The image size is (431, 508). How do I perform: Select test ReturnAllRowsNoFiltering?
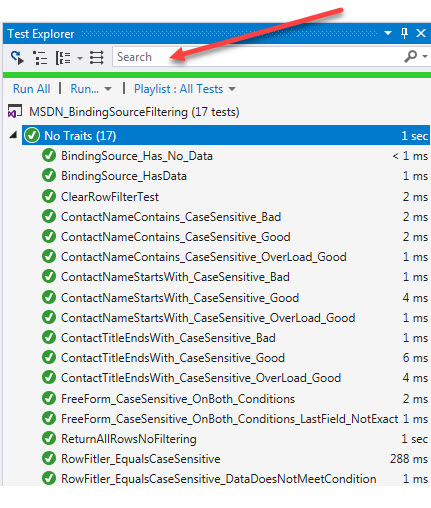pyautogui.click(x=129, y=439)
